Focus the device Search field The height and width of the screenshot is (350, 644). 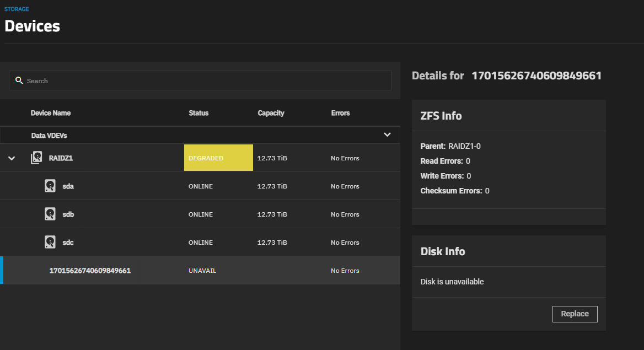200,80
